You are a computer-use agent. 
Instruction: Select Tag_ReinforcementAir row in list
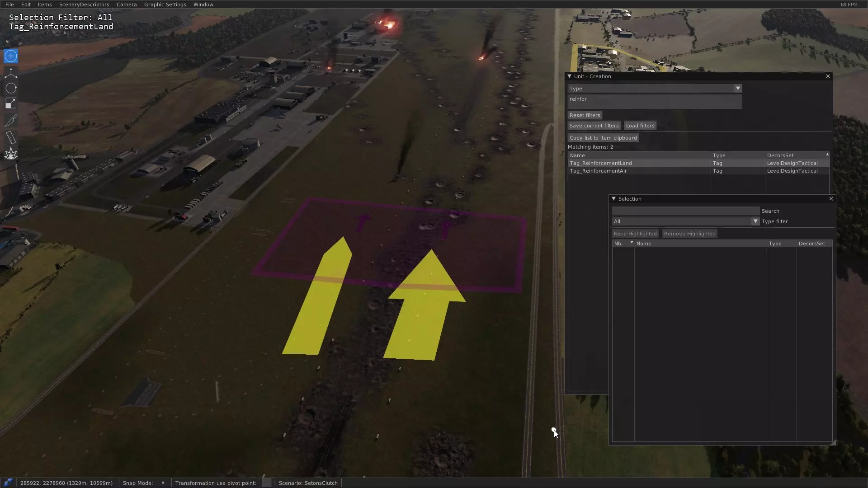(598, 171)
